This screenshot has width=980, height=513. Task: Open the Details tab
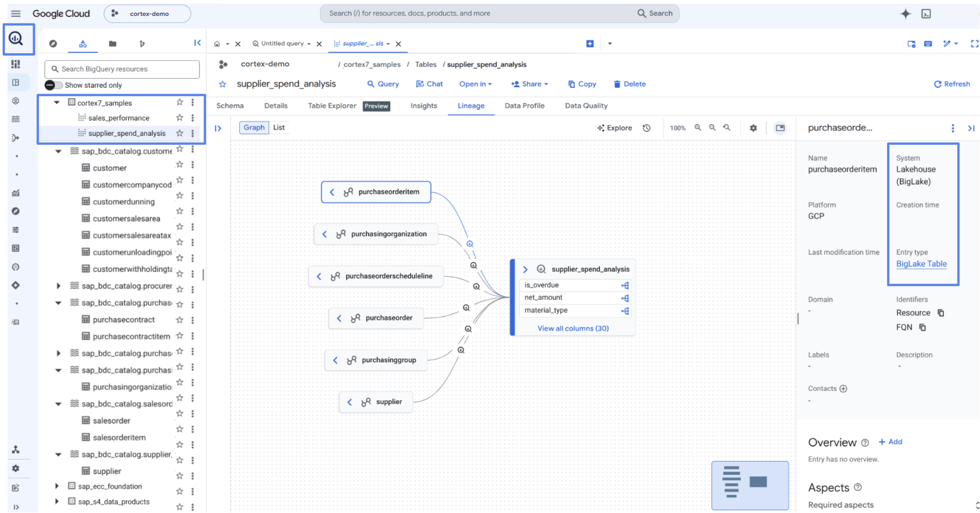point(276,106)
